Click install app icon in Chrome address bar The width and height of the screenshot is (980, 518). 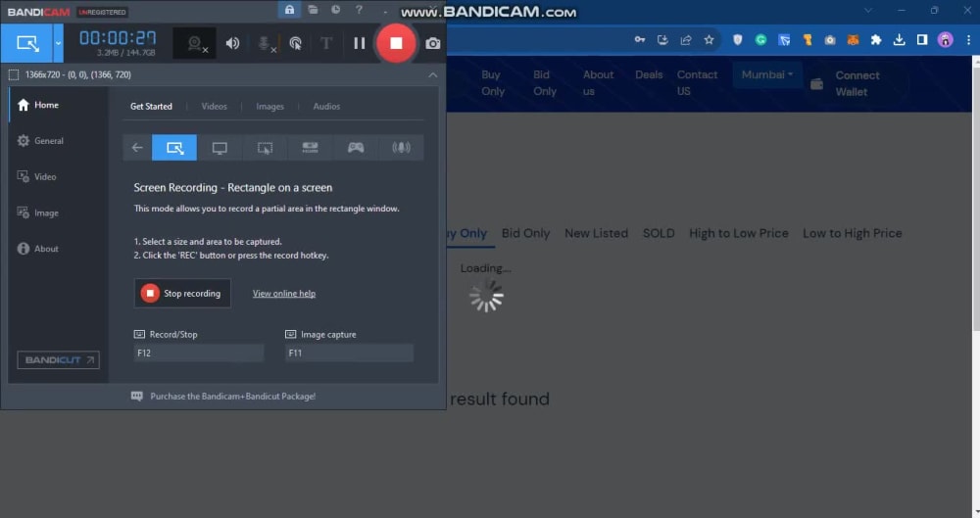662,40
